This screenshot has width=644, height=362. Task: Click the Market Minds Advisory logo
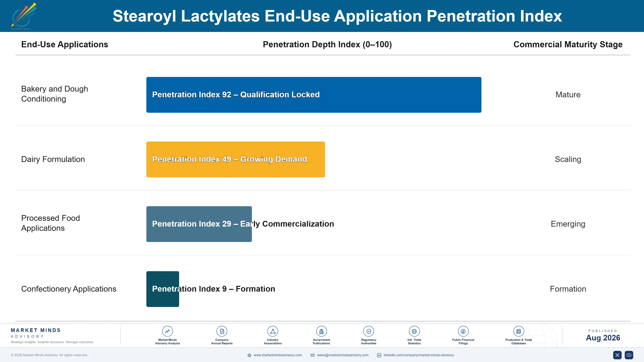point(24,16)
